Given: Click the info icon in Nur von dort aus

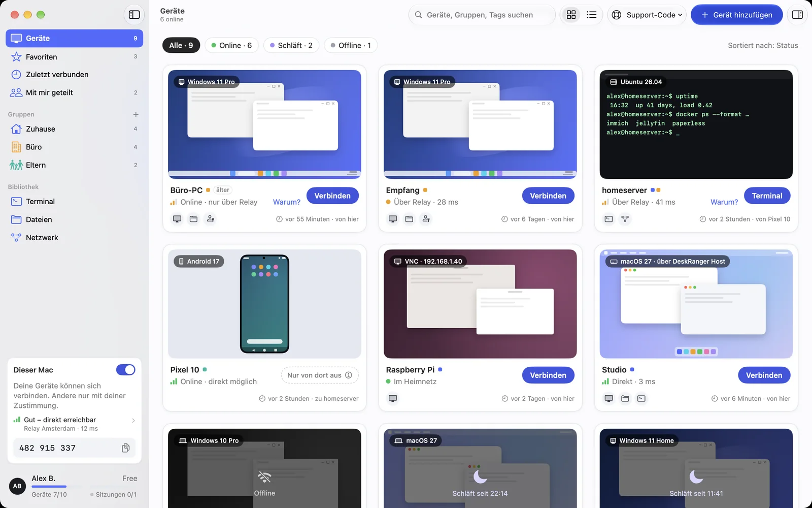Looking at the screenshot, I should point(349,375).
